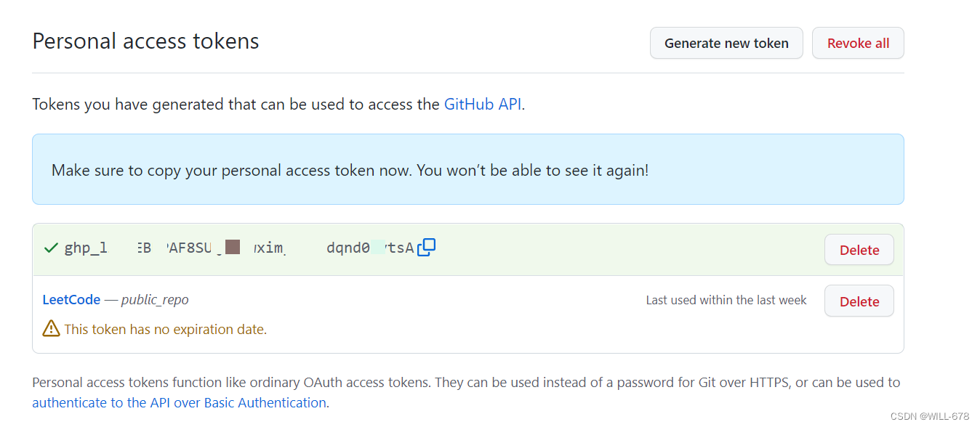Revoke all personal access tokens
Image resolution: width=980 pixels, height=427 pixels.
coord(858,43)
